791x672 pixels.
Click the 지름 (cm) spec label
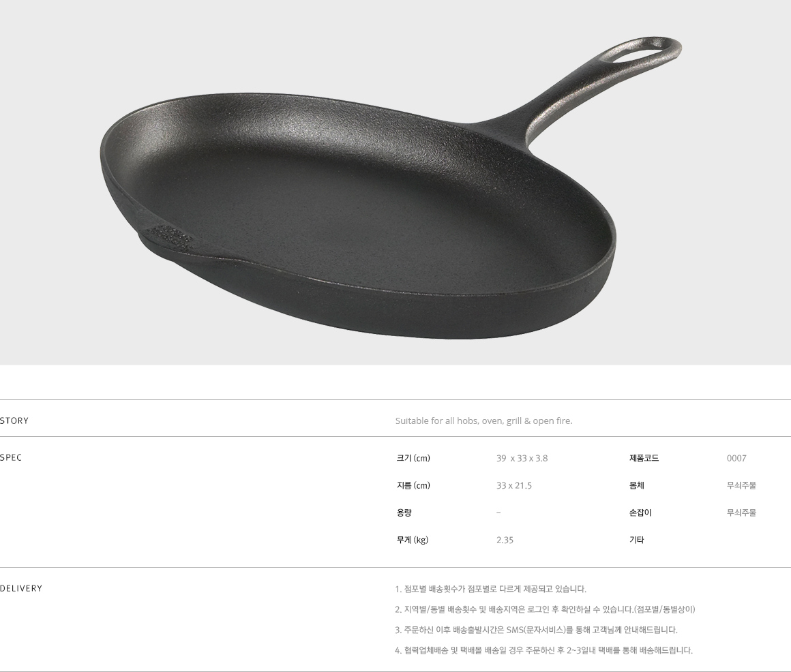[413, 485]
